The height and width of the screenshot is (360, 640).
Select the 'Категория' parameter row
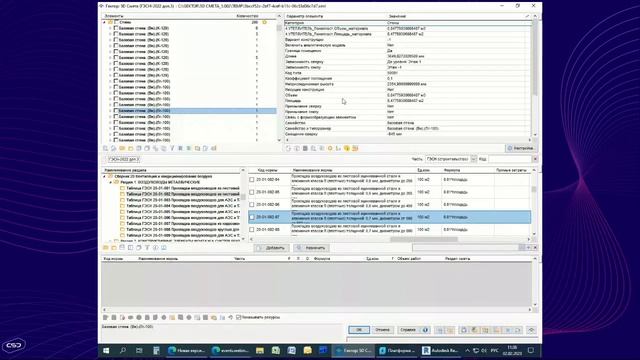tap(407, 23)
